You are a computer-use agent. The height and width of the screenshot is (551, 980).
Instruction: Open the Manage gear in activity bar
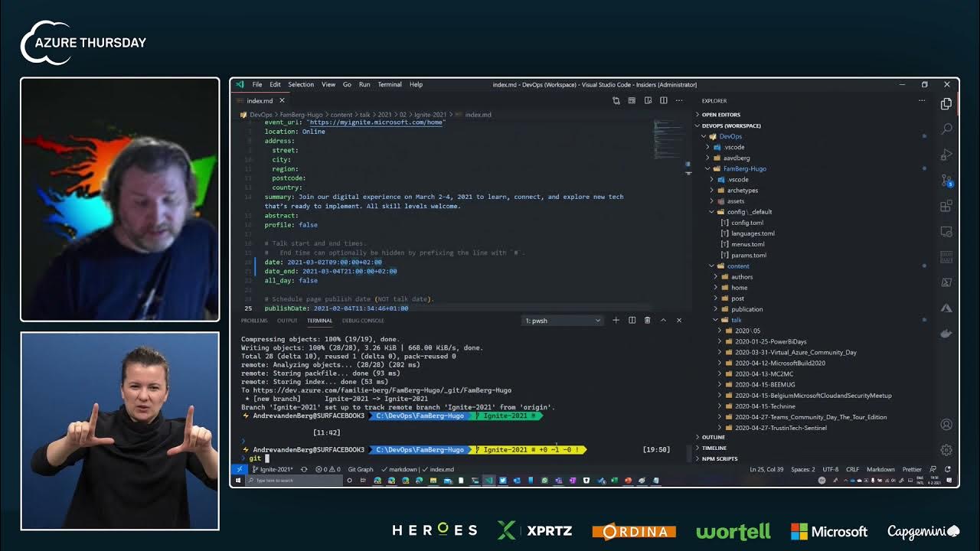tap(946, 450)
